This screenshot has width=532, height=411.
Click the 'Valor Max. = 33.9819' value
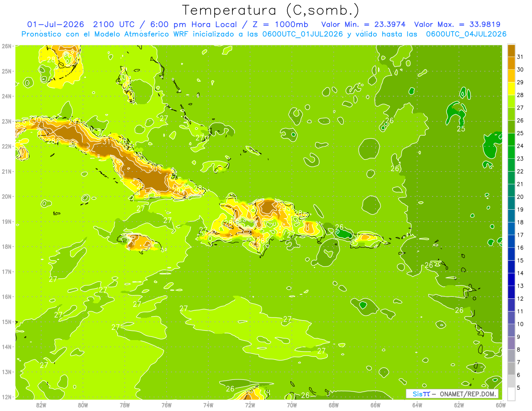458,24
